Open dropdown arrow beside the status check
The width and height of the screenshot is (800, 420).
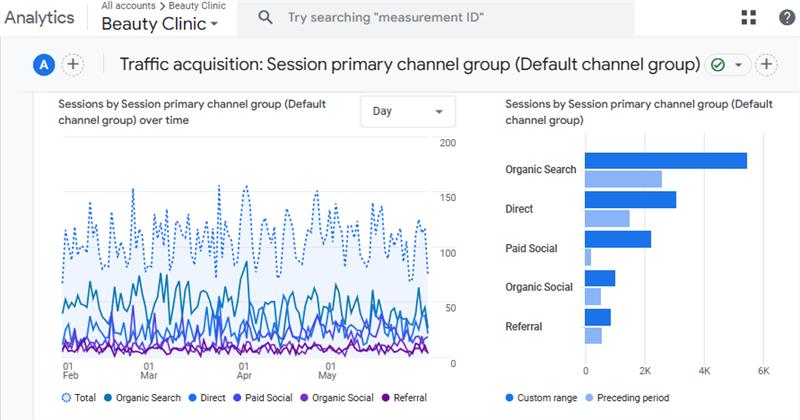[x=738, y=64]
